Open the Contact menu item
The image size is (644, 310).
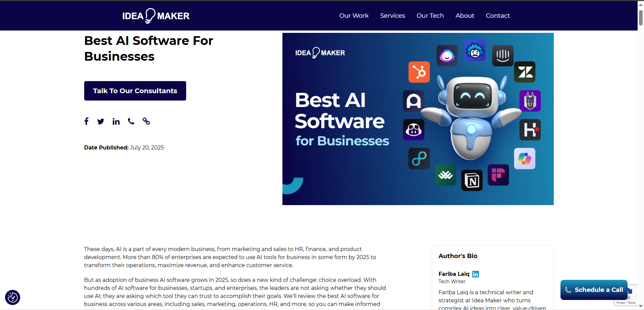(x=498, y=15)
